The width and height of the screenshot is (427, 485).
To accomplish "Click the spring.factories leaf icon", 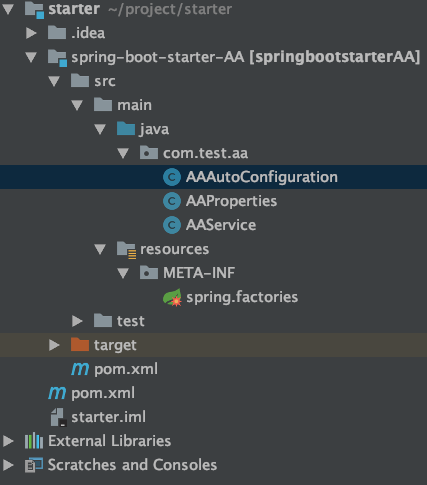I will point(172,297).
